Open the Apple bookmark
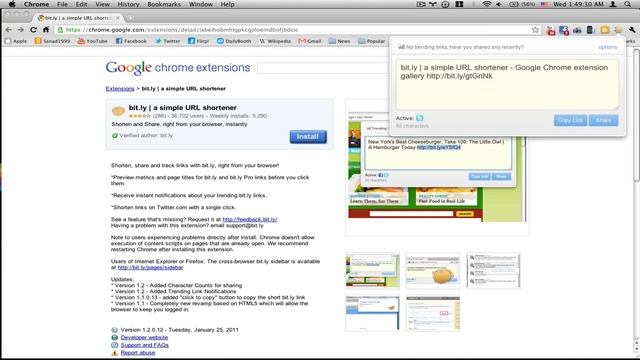The width and height of the screenshot is (640, 360). tap(16, 41)
